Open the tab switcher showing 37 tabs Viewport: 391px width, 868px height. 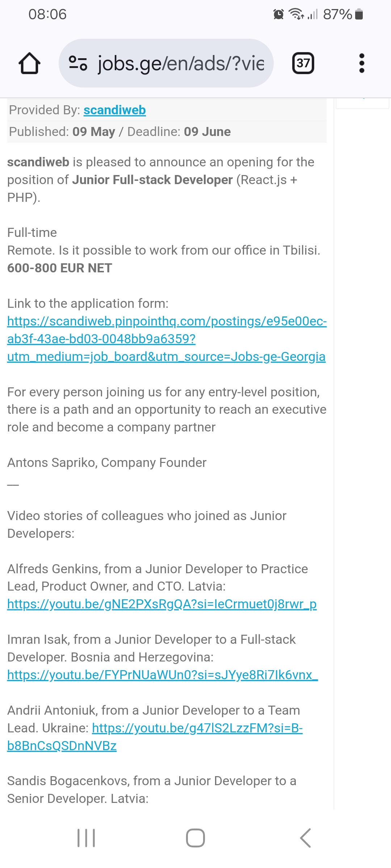(x=303, y=63)
